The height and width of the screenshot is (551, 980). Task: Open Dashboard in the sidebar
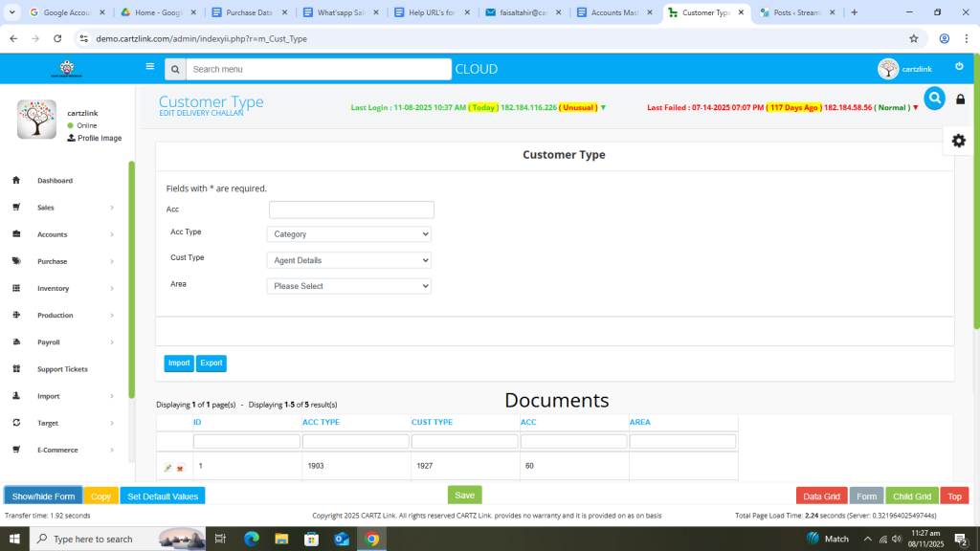tap(55, 181)
